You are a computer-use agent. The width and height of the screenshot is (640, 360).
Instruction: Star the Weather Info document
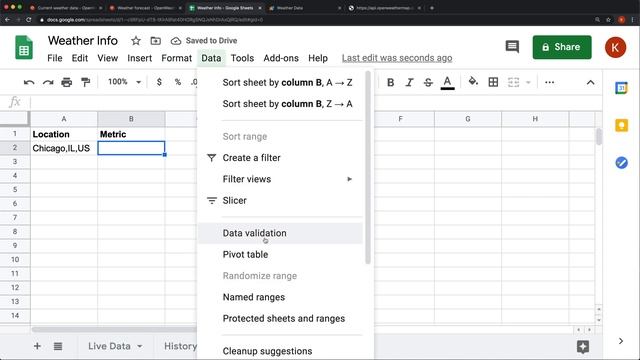[x=136, y=41]
